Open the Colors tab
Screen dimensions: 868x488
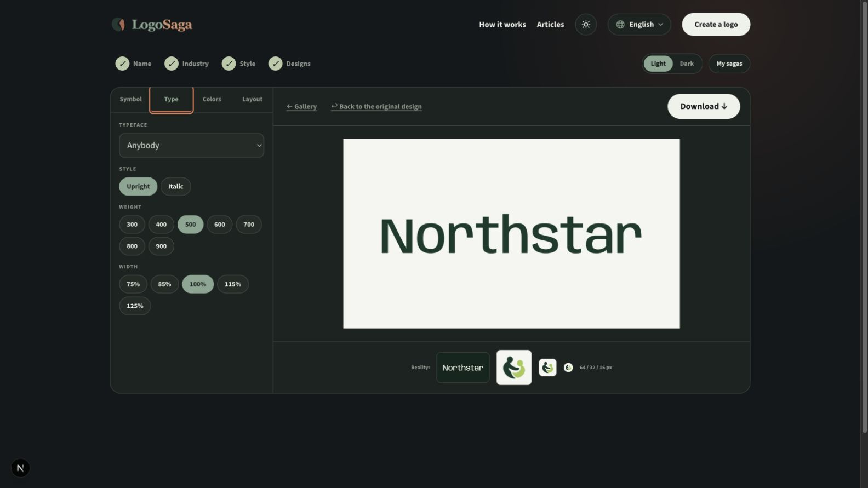coord(212,99)
